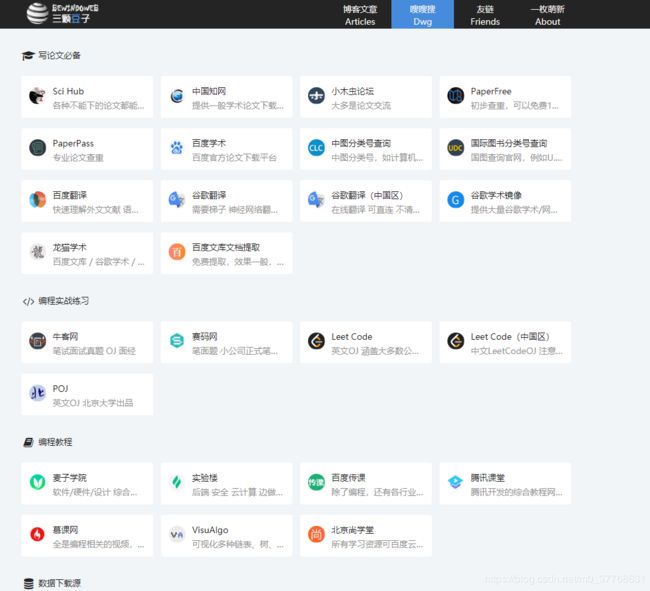Open the PaperFree link title
Image resolution: width=650 pixels, height=591 pixels.
coord(491,91)
